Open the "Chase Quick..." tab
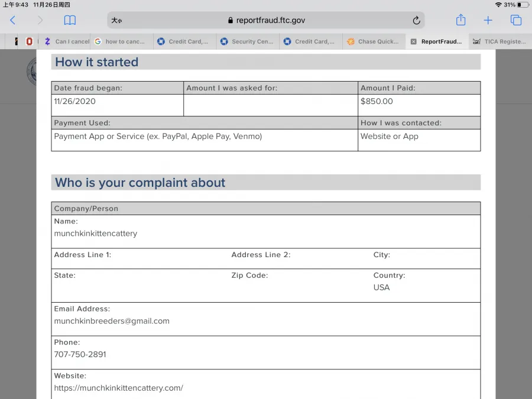 pos(373,41)
